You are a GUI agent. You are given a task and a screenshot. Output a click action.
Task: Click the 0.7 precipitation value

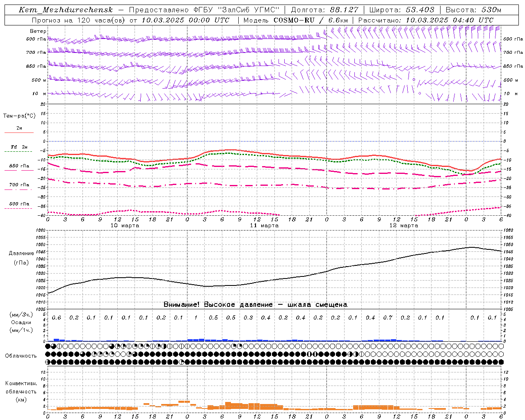(388, 318)
